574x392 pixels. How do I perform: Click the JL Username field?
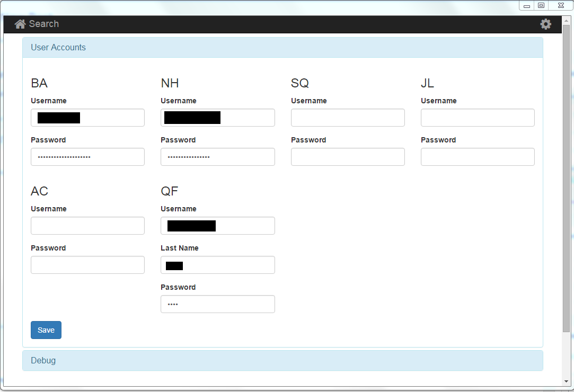(x=478, y=118)
